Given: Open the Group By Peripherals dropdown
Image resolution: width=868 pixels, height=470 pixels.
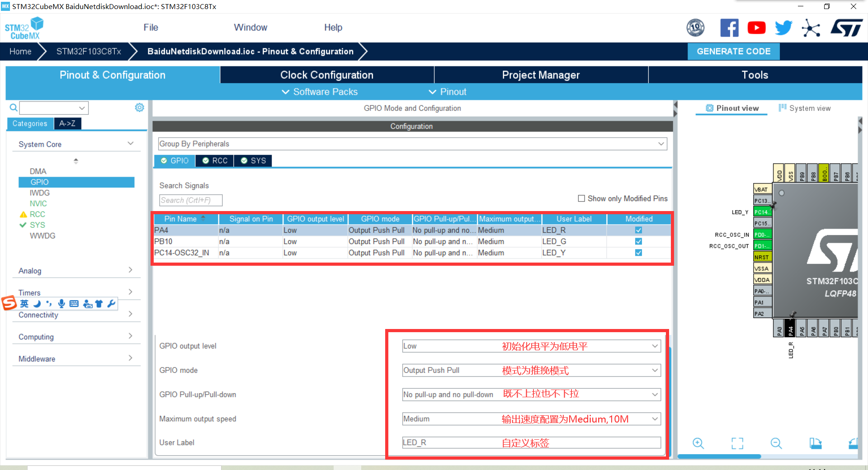Looking at the screenshot, I should coord(412,144).
